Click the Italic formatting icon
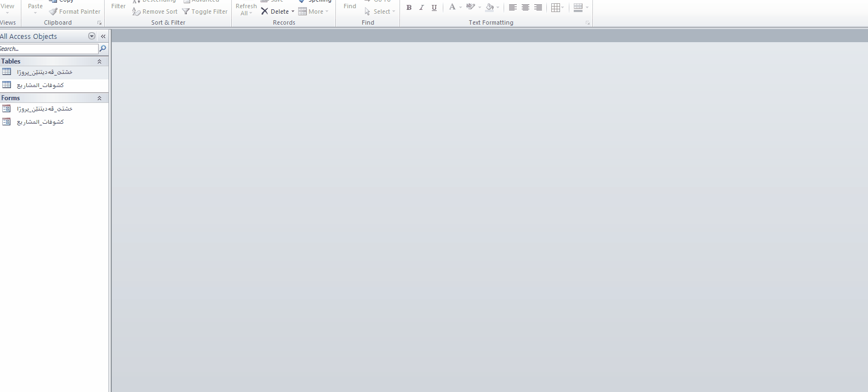The width and height of the screenshot is (868, 392). (421, 8)
